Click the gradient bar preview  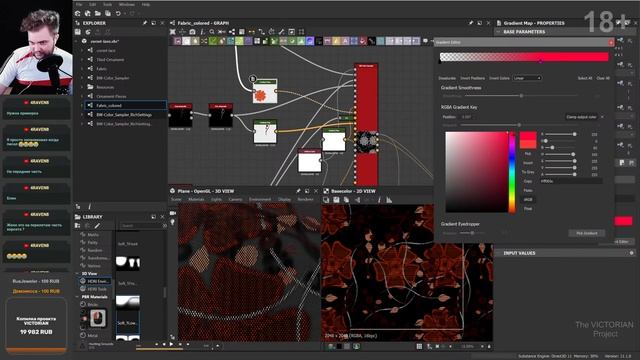coord(524,57)
